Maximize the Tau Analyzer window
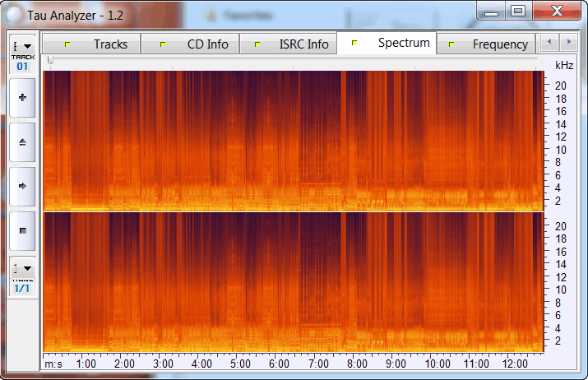The width and height of the screenshot is (588, 380). (x=518, y=12)
